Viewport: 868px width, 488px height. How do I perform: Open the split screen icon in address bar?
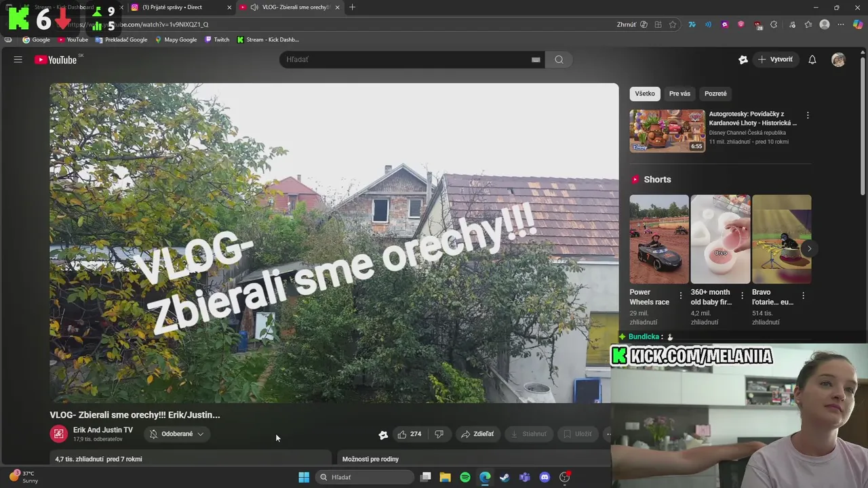pos(658,24)
